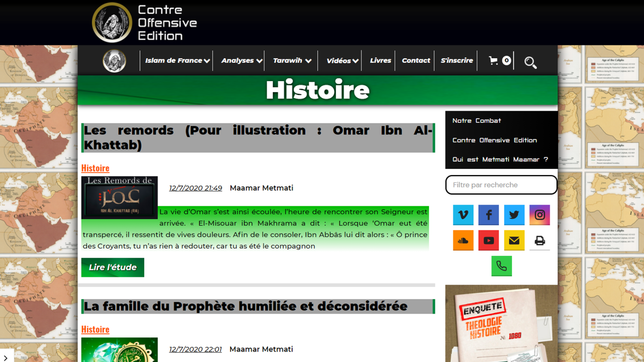This screenshot has width=644, height=362.
Task: Click the bottom-left arrow panel toggle
Action: (x=6, y=358)
